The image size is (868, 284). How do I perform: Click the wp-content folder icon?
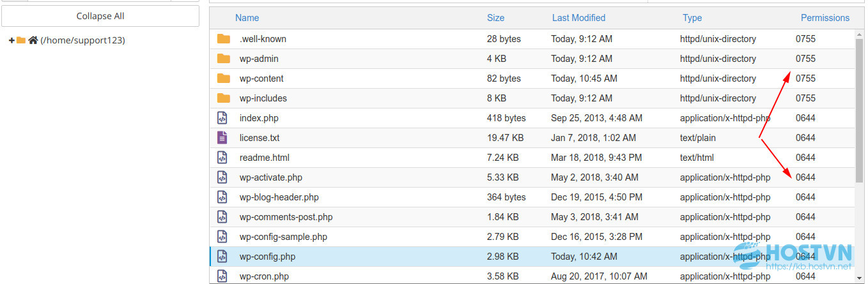(223, 78)
